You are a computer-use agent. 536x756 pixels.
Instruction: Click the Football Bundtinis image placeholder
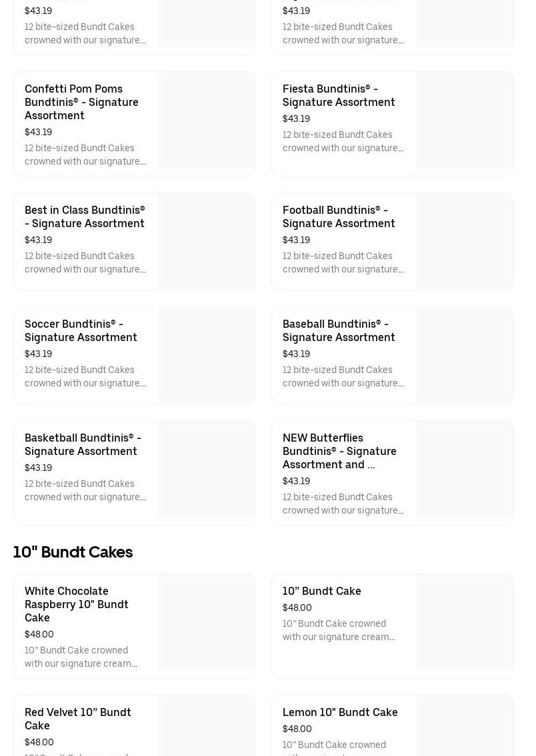[x=464, y=242]
